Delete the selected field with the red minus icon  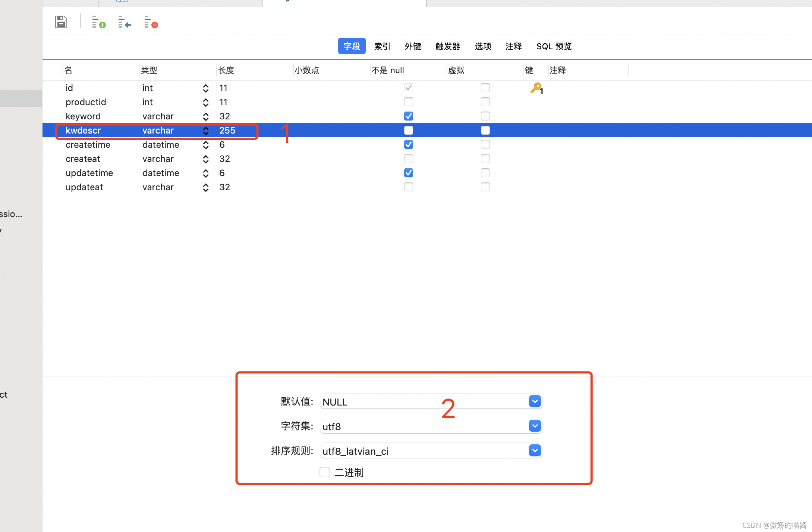[151, 22]
